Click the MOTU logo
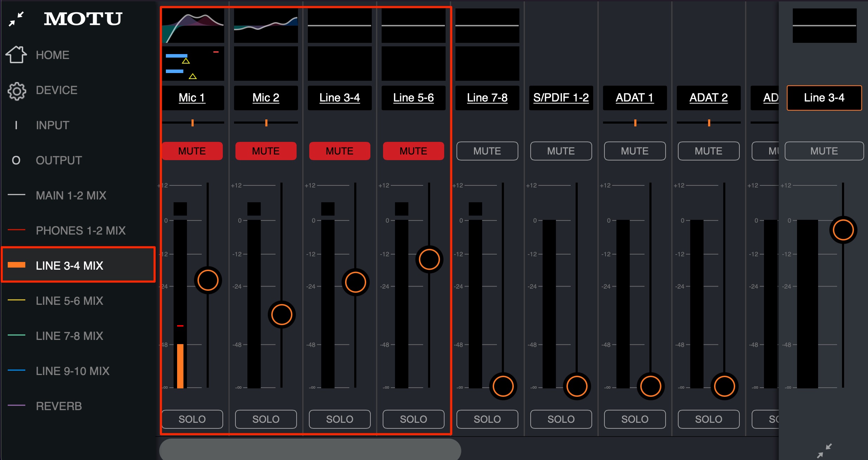The width and height of the screenshot is (868, 460). pyautogui.click(x=83, y=19)
